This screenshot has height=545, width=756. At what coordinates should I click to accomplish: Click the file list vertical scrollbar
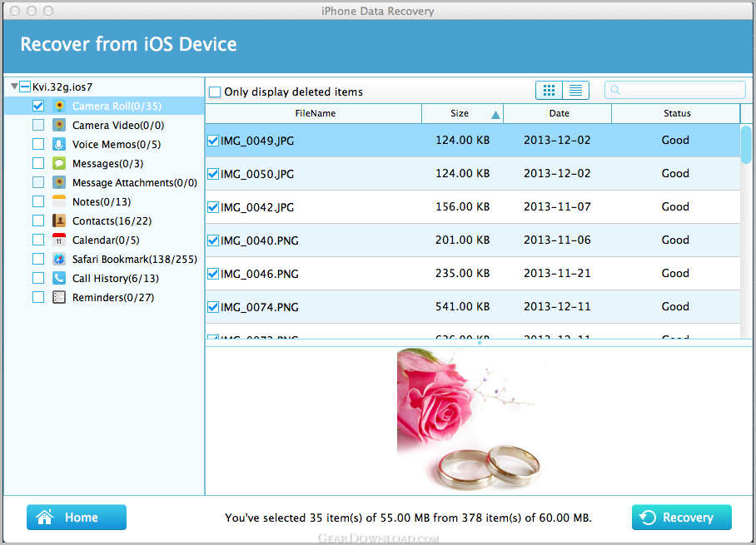pyautogui.click(x=746, y=145)
